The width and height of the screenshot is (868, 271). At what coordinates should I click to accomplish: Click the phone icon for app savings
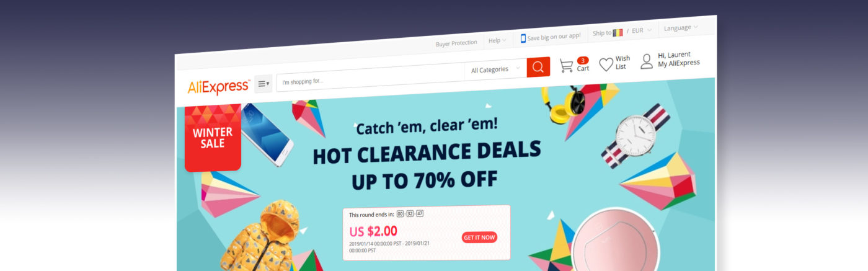tap(523, 38)
